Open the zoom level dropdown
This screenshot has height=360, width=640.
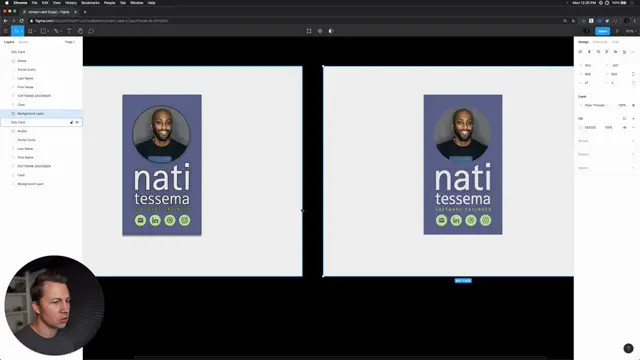631,31
